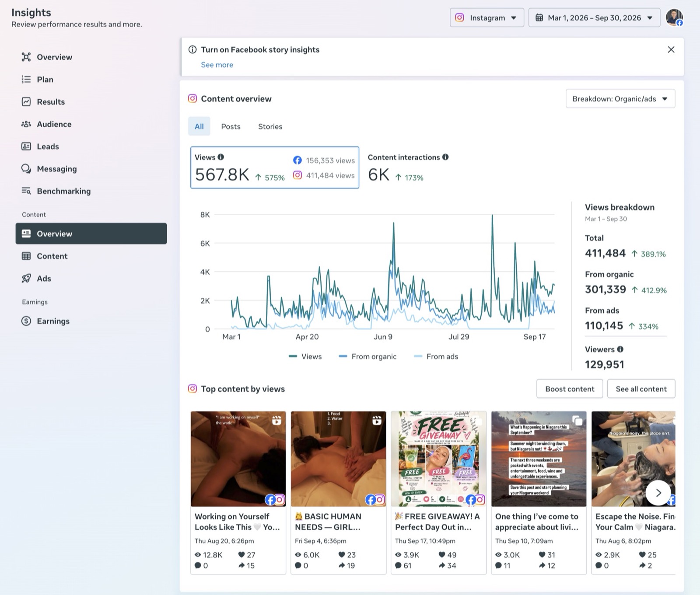This screenshot has width=700, height=595.
Task: Click See all content button
Action: pos(641,389)
